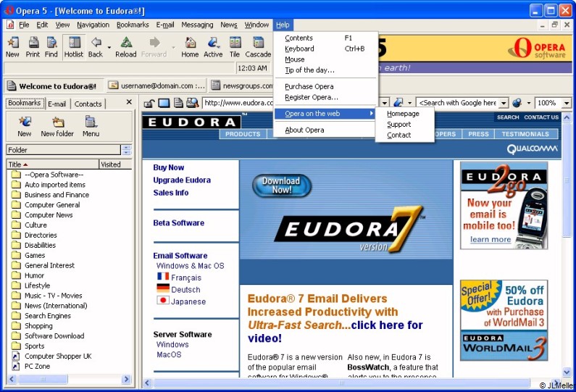Select the Business and Finance folder
576x392 pixels.
[x=57, y=195]
